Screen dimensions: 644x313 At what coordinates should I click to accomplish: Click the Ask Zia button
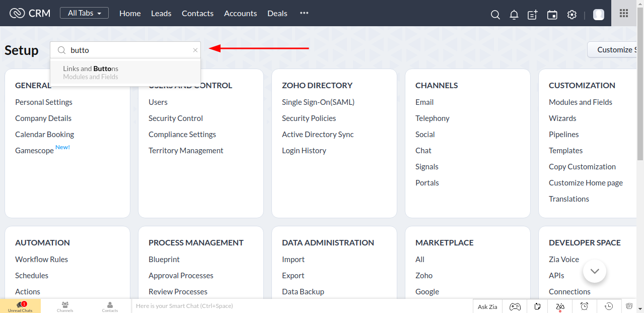pos(487,306)
